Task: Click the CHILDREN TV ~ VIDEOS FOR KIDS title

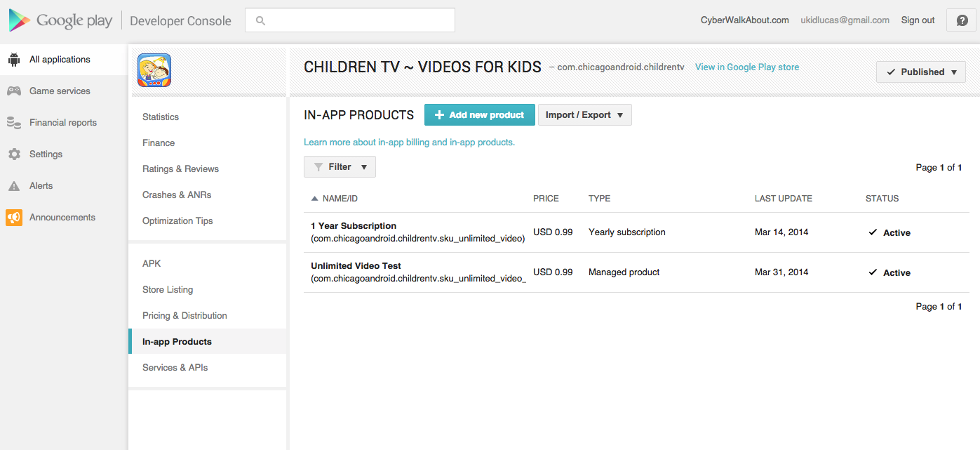Action: tap(422, 67)
